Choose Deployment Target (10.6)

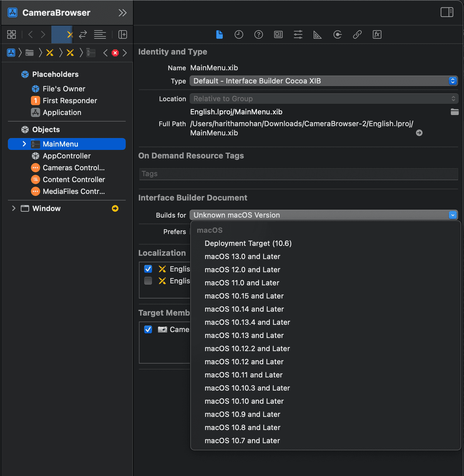click(326, 243)
